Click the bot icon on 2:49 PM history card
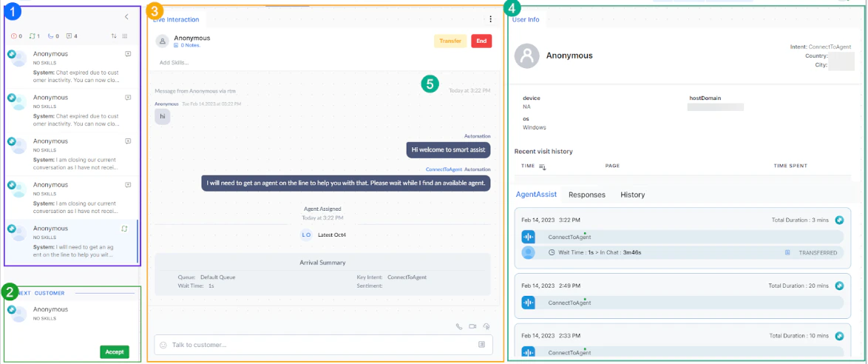This screenshot has height=364, width=868. tap(839, 286)
